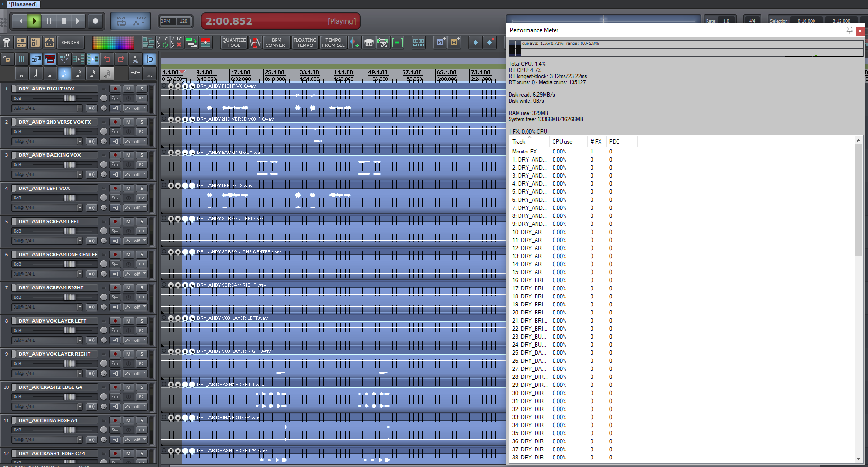
Task: Open FX chain for DRY_ANDY RIGHT VOX track
Action: (142, 98)
